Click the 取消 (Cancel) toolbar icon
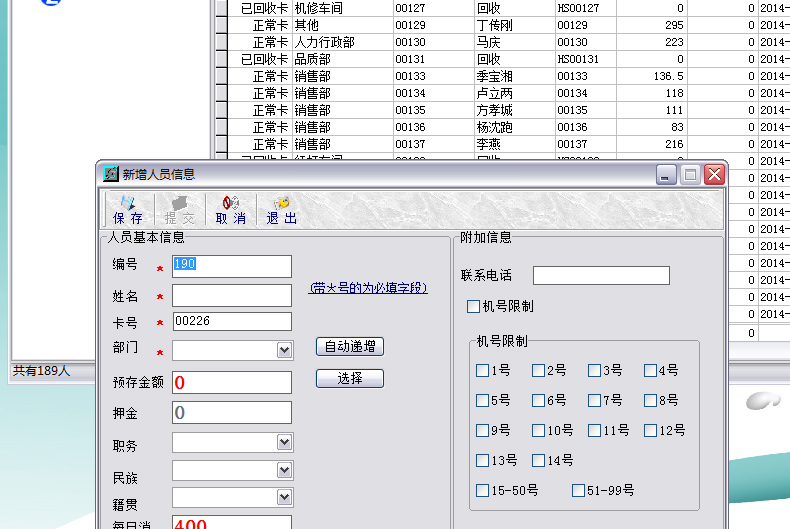The width and height of the screenshot is (790, 529). [x=230, y=209]
